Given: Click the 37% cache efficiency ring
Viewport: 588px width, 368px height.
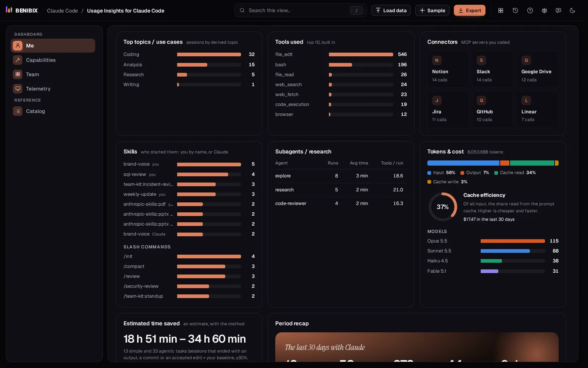Looking at the screenshot, I should (x=443, y=207).
